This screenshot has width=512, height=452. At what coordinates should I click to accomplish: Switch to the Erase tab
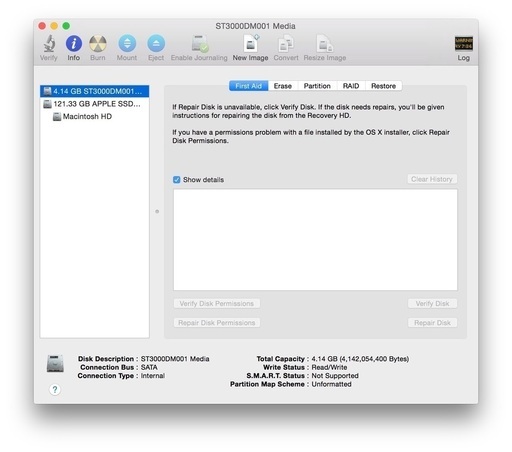click(283, 86)
